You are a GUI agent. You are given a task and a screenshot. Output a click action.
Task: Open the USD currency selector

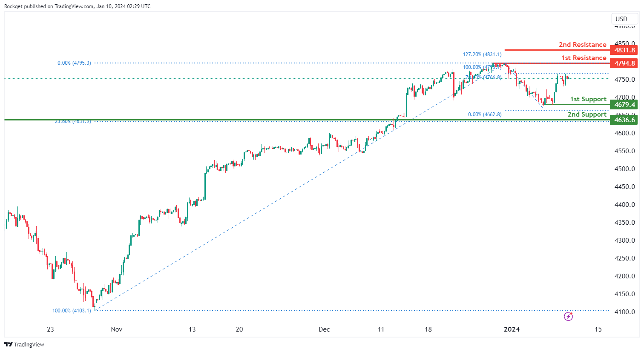pyautogui.click(x=621, y=19)
